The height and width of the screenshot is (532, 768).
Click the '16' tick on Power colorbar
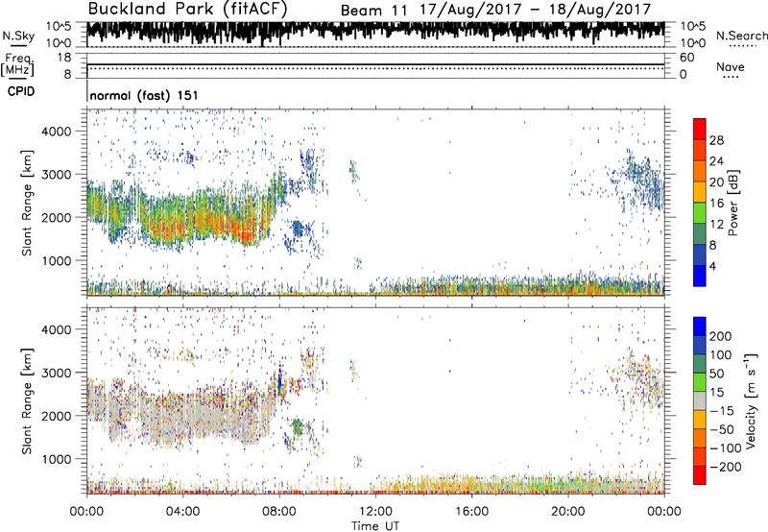[716, 204]
